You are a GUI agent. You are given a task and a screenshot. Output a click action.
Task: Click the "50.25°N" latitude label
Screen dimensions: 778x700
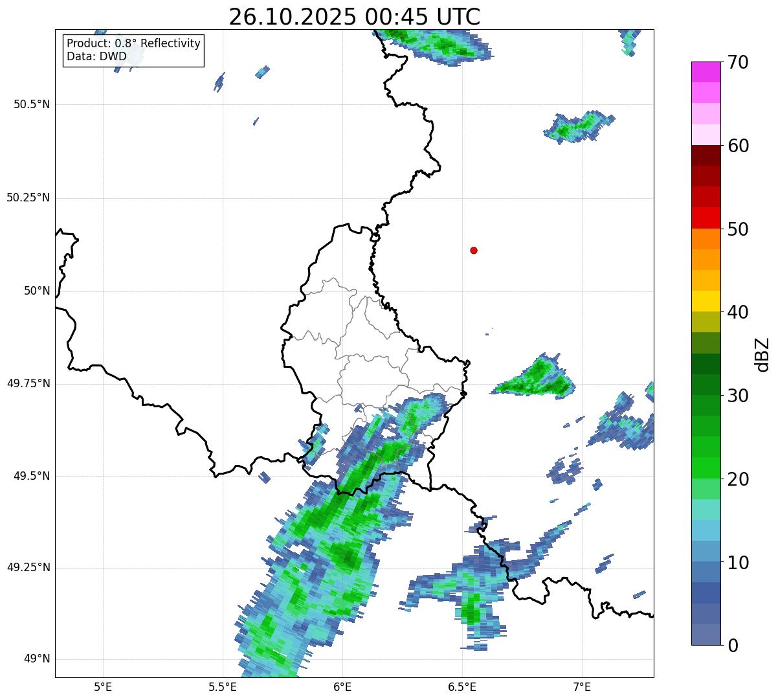pos(28,198)
